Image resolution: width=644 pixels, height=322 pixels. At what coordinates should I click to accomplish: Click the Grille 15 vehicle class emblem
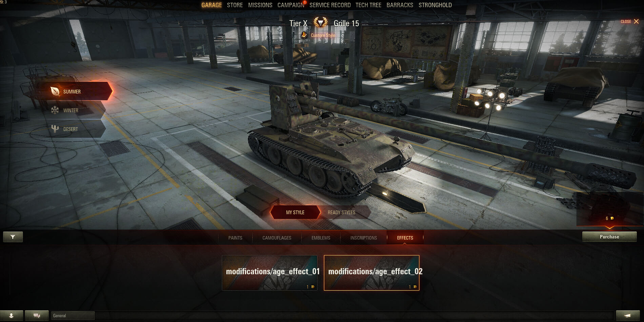tap(320, 23)
